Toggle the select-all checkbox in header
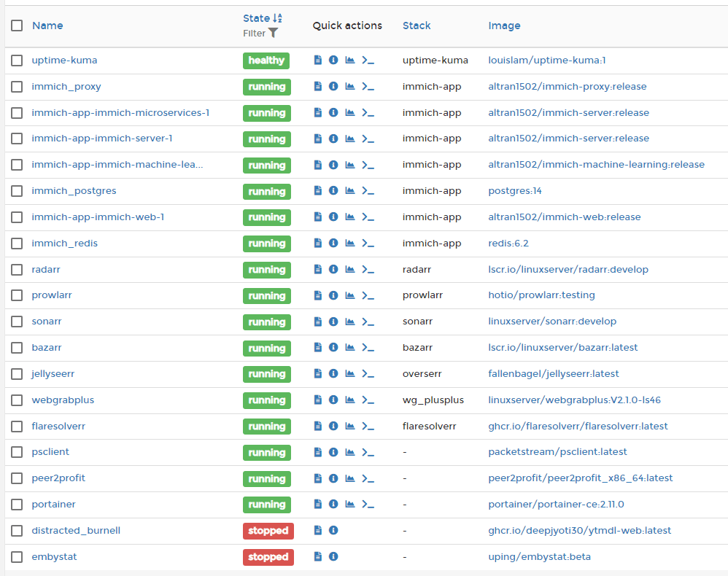 [17, 25]
